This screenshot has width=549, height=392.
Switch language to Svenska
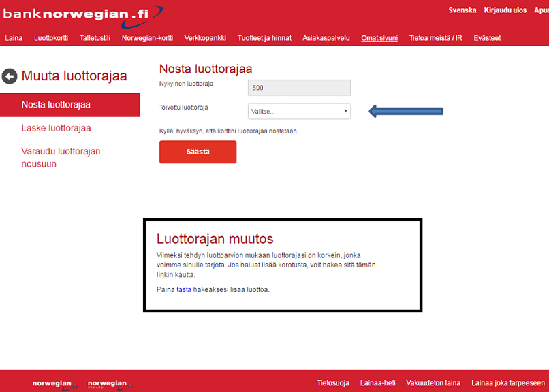click(462, 10)
